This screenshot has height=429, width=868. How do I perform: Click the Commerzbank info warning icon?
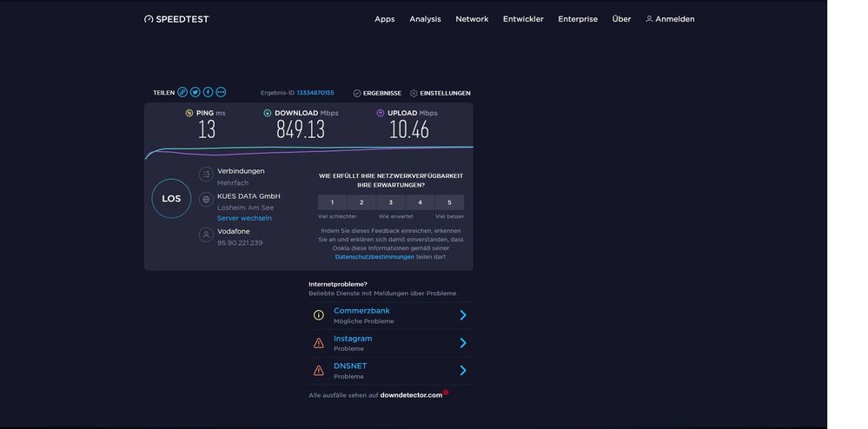(x=318, y=315)
